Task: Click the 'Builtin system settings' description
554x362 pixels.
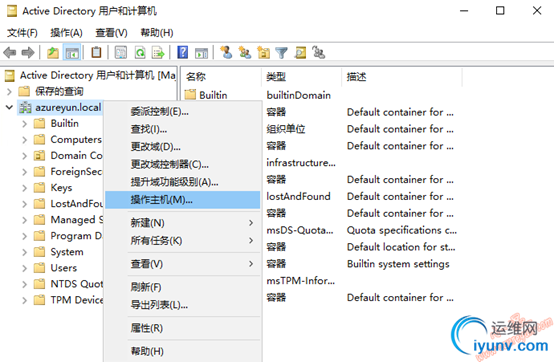Action: coord(398,264)
